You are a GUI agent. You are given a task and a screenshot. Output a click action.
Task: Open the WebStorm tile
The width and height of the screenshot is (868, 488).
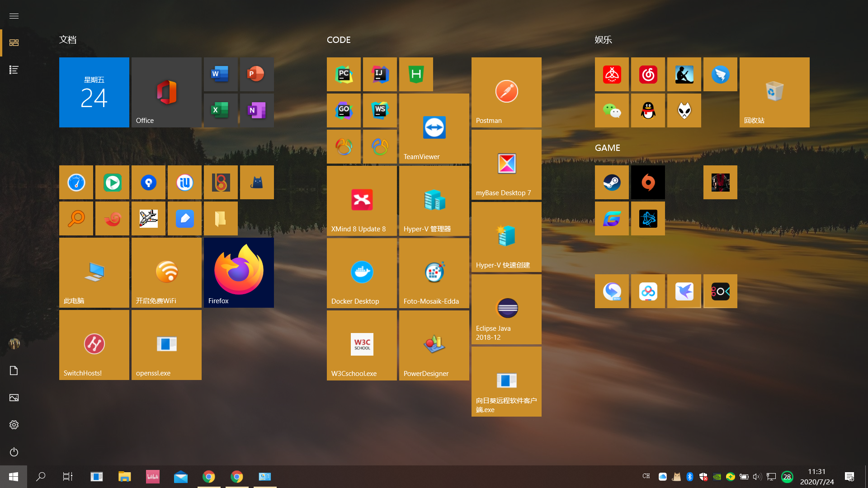click(x=380, y=110)
